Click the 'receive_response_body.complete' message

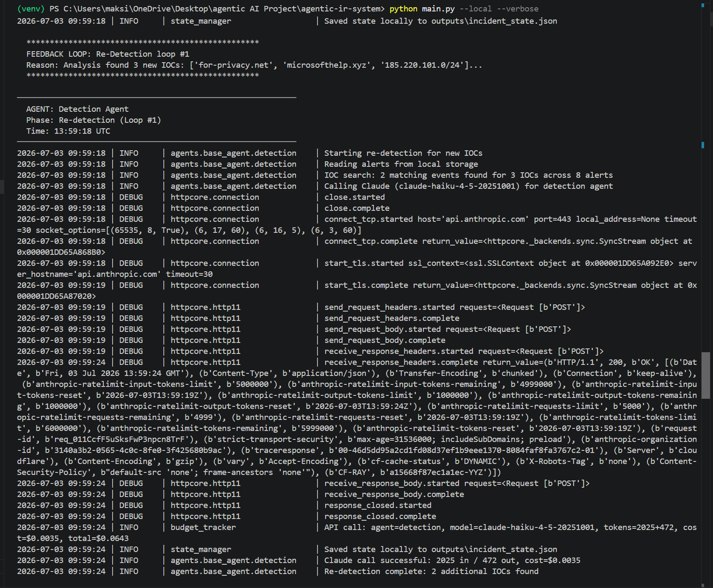pos(394,494)
